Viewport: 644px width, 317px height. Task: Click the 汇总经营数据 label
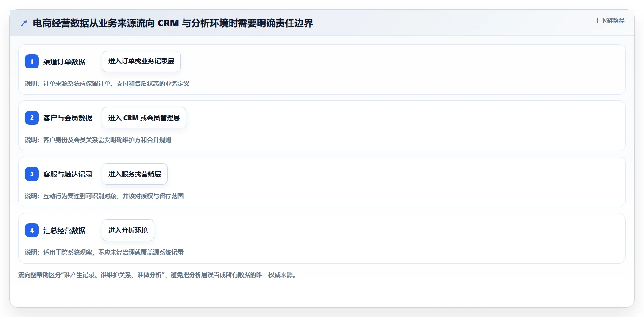(x=64, y=230)
